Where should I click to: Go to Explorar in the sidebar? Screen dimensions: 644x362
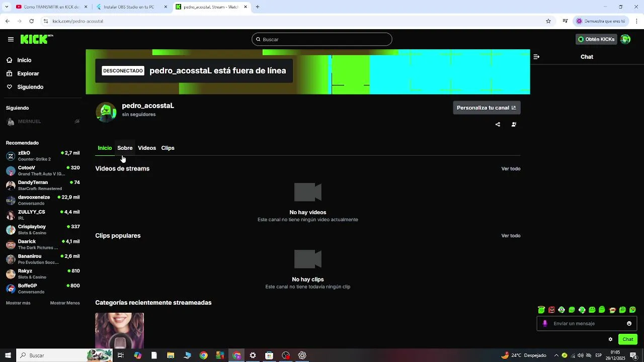(x=28, y=73)
